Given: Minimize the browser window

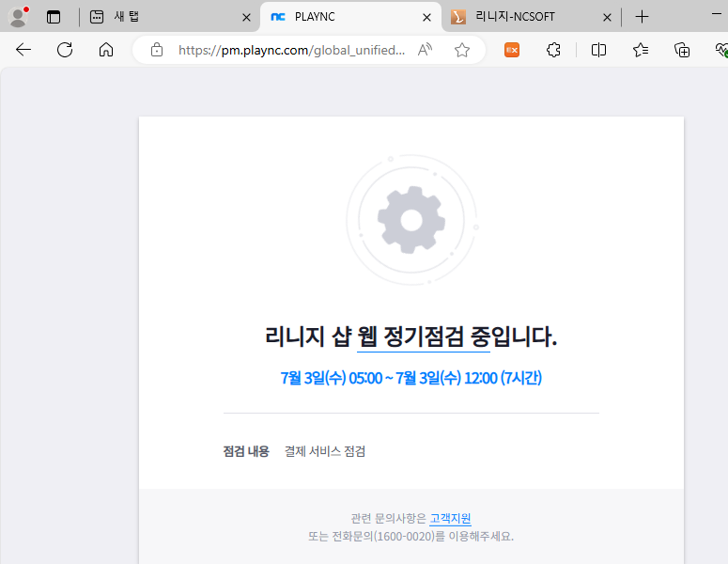Looking at the screenshot, I should [717, 14].
